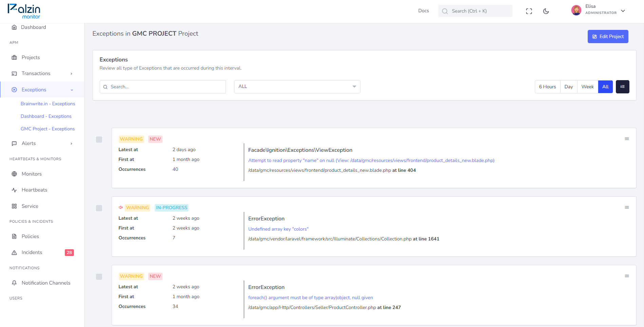
Task: Click the exceptions Search input field
Action: tap(163, 87)
